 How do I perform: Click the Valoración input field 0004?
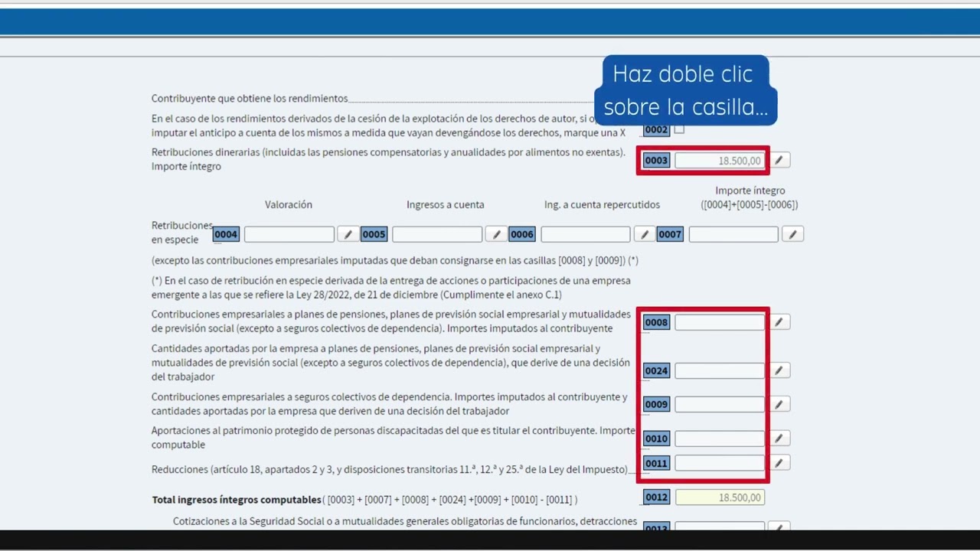[x=289, y=234]
